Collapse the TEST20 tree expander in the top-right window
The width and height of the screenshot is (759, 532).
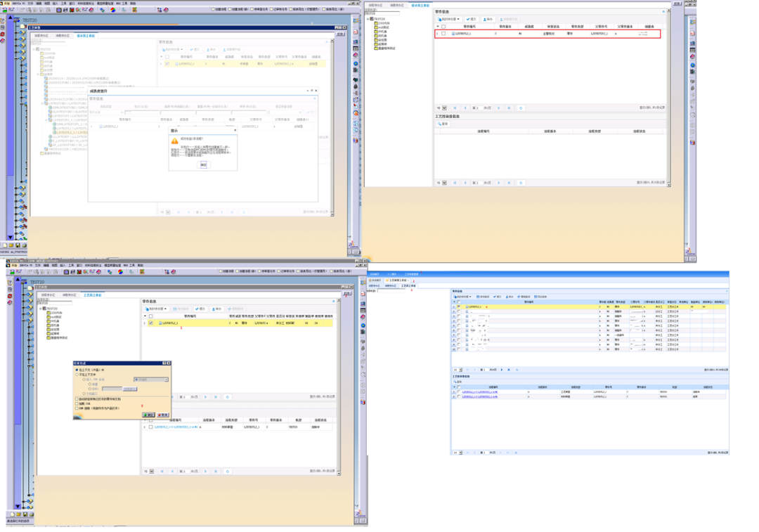[x=368, y=19]
